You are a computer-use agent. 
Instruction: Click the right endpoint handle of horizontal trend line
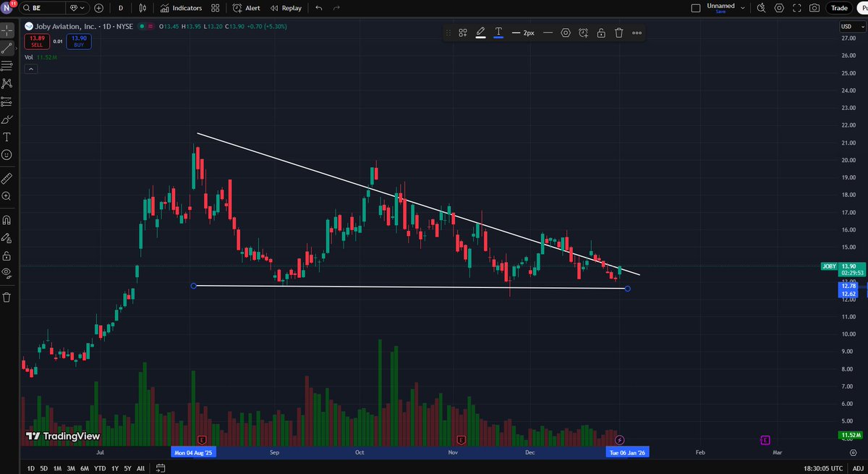point(627,289)
